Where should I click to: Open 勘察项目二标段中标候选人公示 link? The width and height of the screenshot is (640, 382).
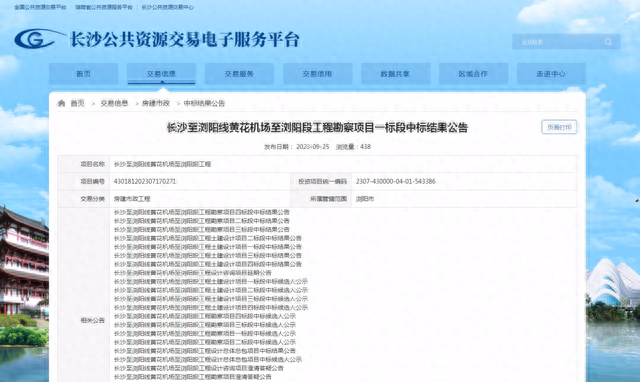click(204, 342)
